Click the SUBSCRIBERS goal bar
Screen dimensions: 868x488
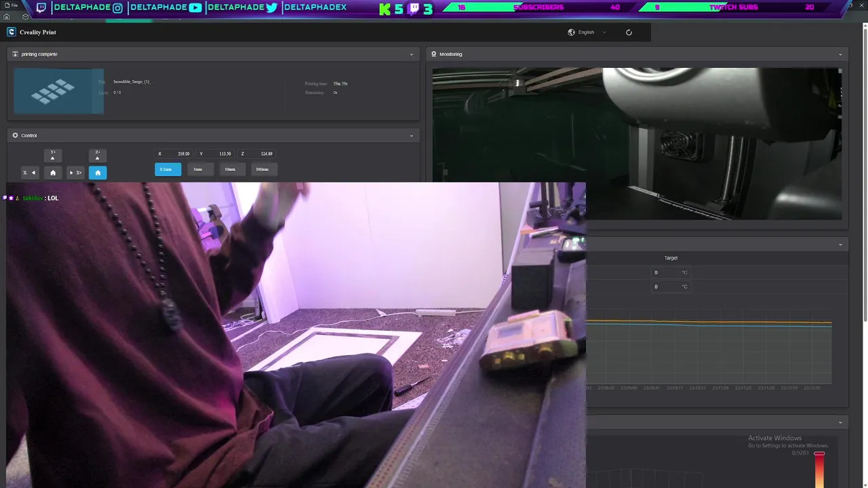point(538,7)
